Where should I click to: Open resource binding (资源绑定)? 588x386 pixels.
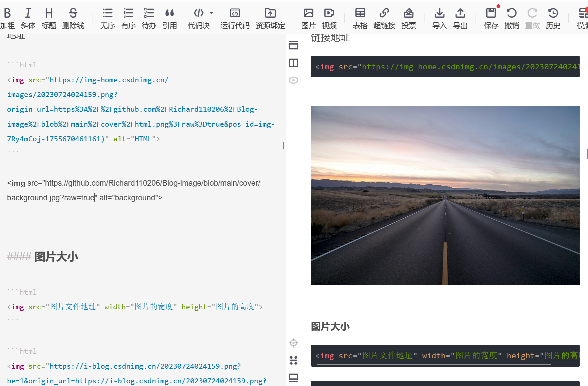[x=270, y=18]
